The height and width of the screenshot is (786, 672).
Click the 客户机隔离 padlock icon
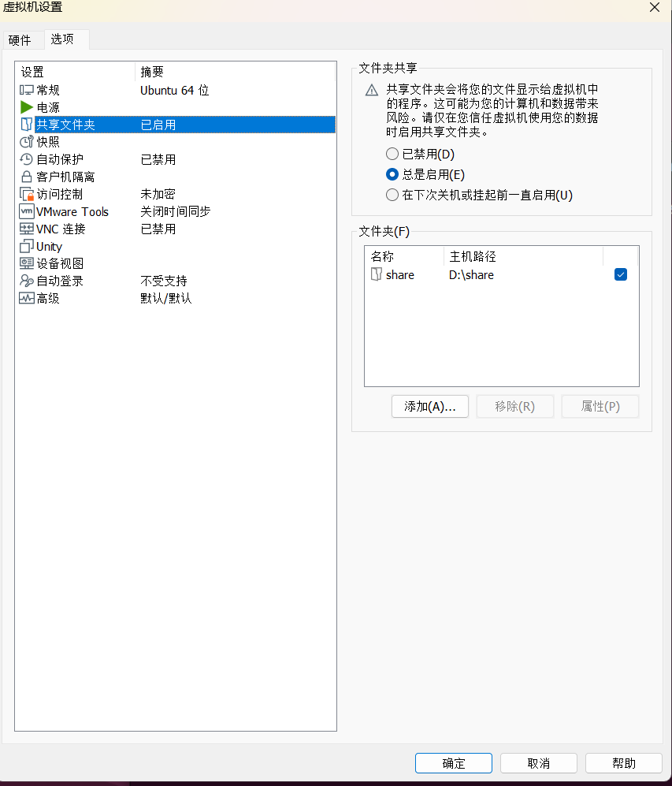27,177
